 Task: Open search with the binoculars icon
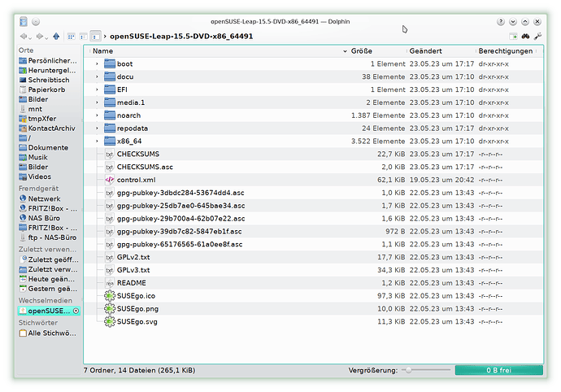pos(525,36)
